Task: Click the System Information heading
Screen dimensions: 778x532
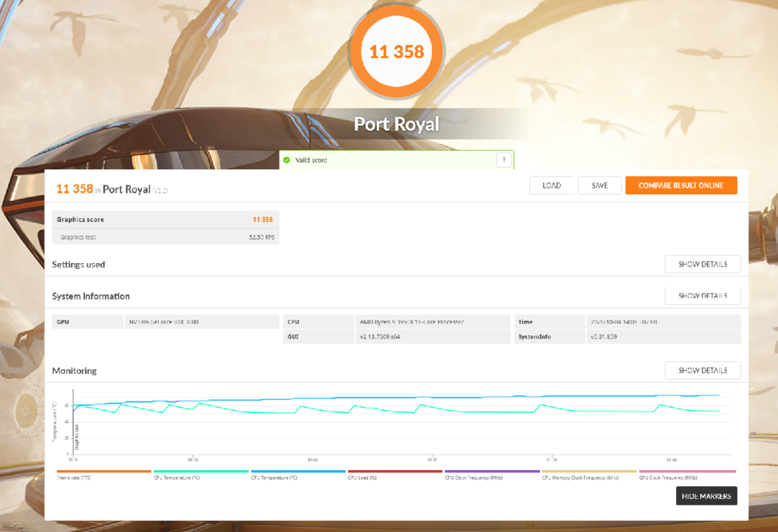Action: point(91,296)
